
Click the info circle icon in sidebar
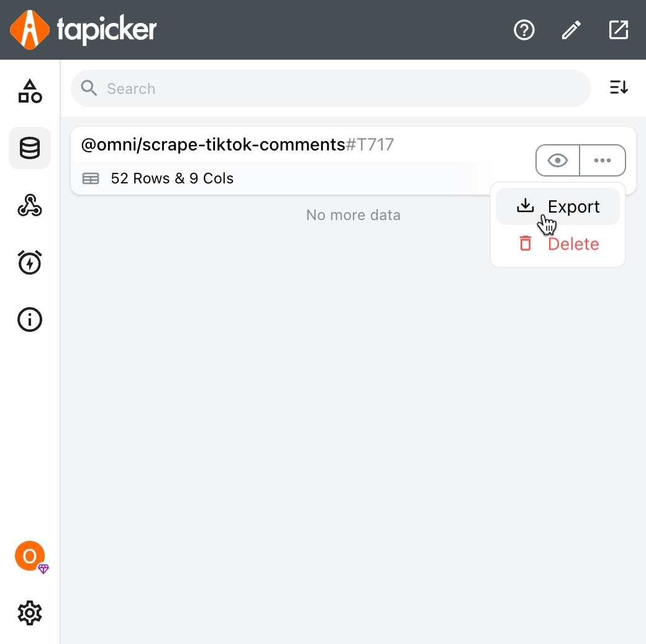[x=30, y=320]
